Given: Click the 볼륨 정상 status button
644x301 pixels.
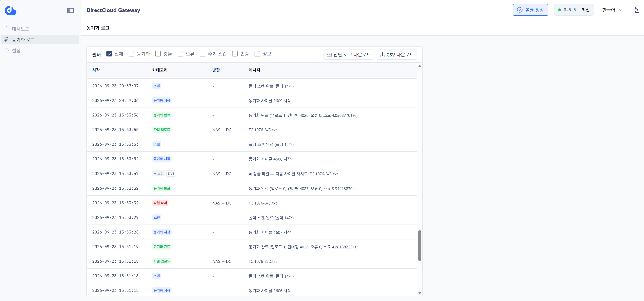Looking at the screenshot, I should 530,10.
